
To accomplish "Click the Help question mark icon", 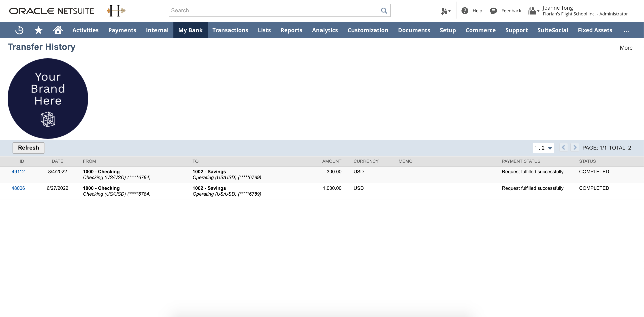I will (465, 11).
